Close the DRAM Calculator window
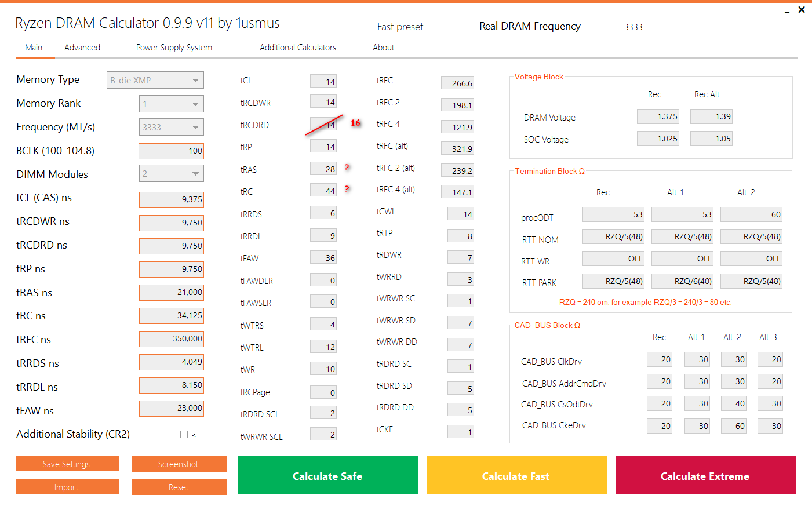Image resolution: width=812 pixels, height=517 pixels. coord(802,10)
